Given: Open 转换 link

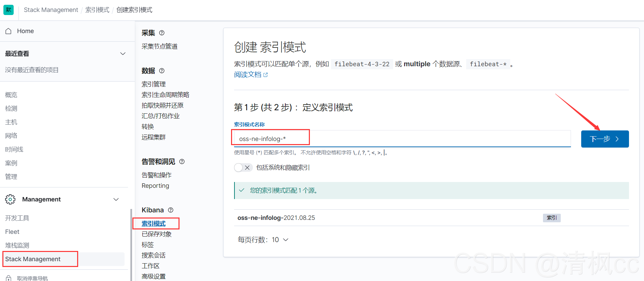Looking at the screenshot, I should point(148,127).
